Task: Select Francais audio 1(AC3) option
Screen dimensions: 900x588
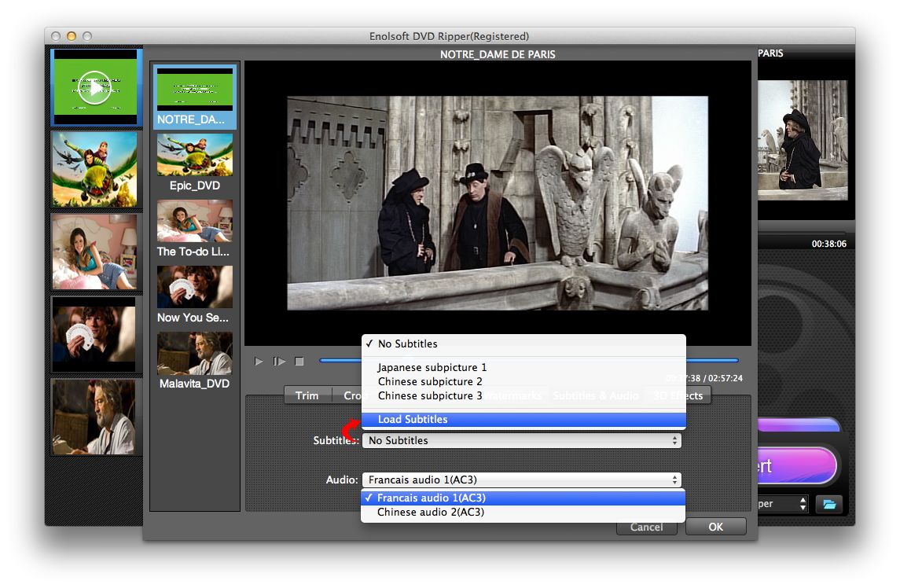Action: tap(523, 498)
